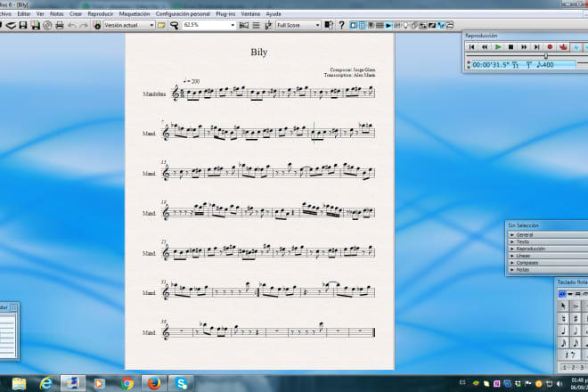Click the Save score floppy disk icon
This screenshot has width=588, height=392.
point(23,25)
